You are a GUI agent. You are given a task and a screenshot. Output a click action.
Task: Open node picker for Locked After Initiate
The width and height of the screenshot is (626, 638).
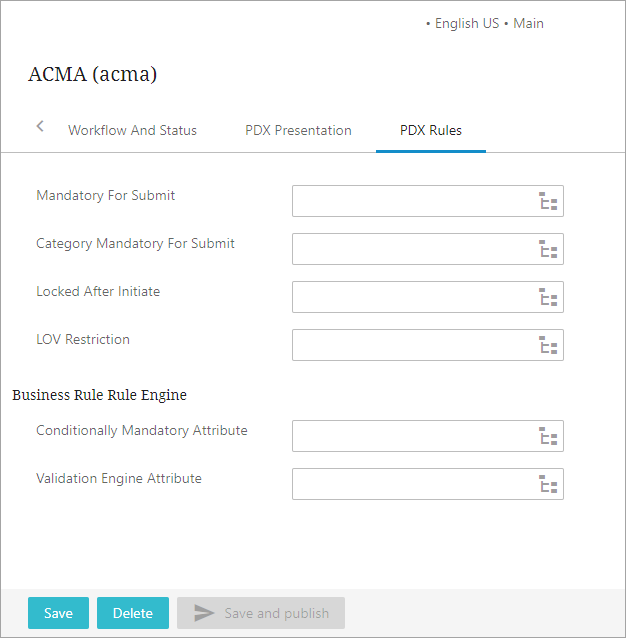548,297
